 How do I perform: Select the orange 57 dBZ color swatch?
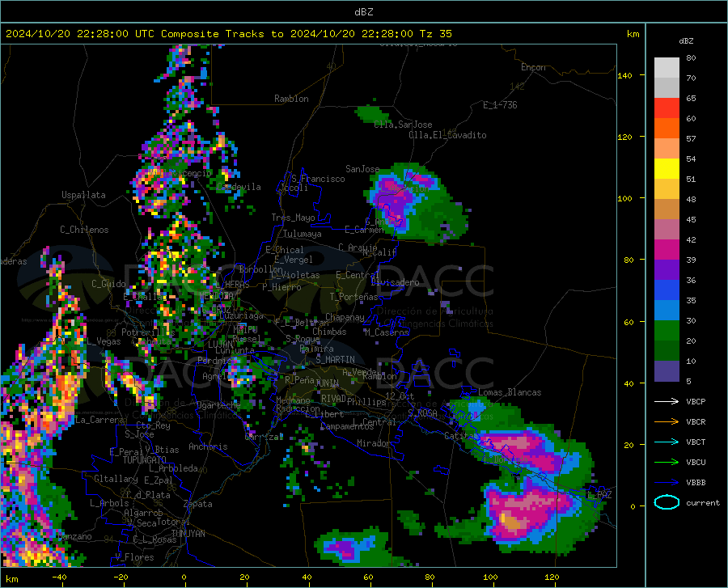click(x=667, y=129)
